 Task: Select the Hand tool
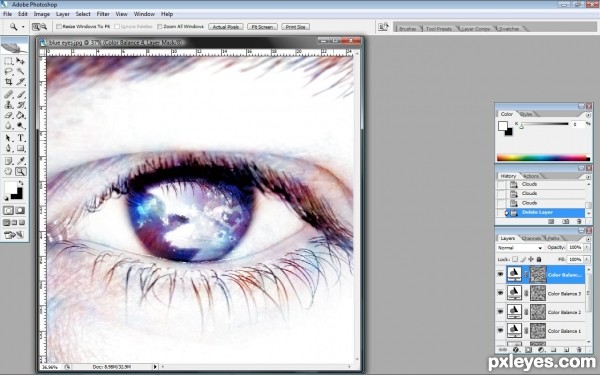(8, 171)
